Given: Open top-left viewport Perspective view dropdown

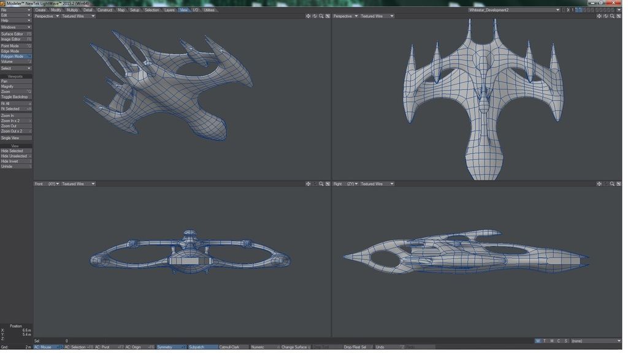Looking at the screenshot, I should pyautogui.click(x=47, y=16).
